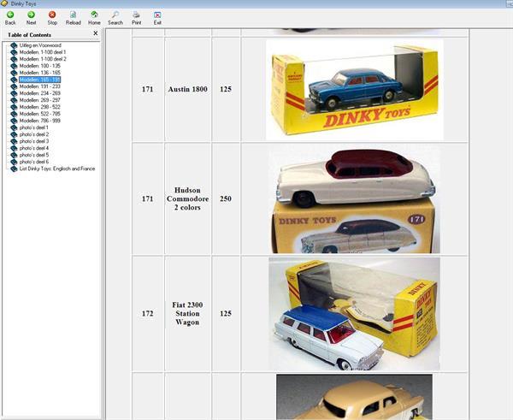This screenshot has width=513, height=420.
Task: Click book icon beside photo's deel 6
Action: coord(14,162)
